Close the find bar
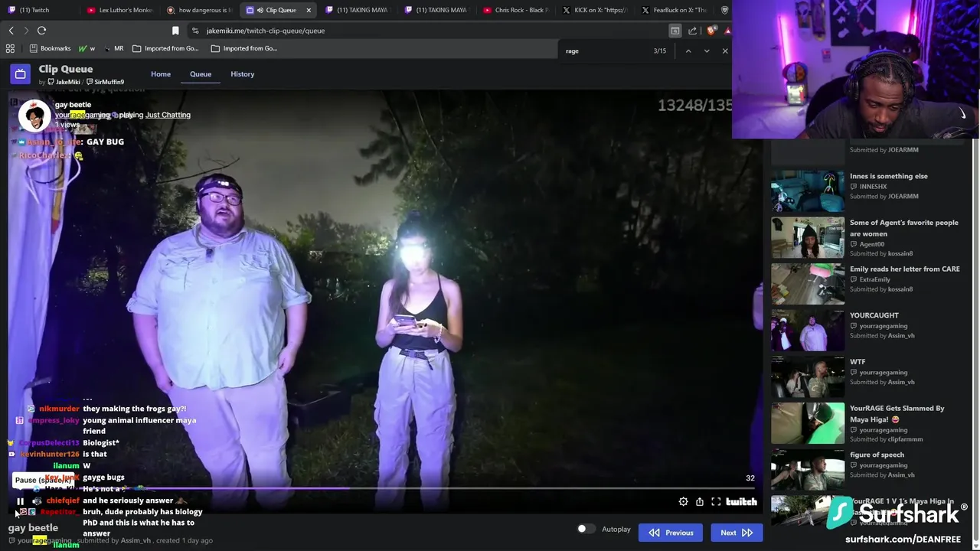The height and width of the screenshot is (551, 980). coord(725,51)
